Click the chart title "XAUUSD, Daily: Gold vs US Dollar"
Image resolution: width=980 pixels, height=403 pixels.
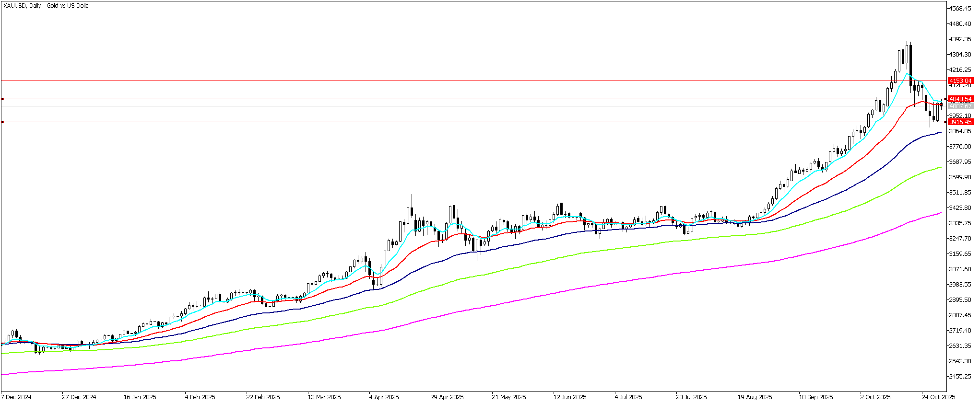click(47, 6)
